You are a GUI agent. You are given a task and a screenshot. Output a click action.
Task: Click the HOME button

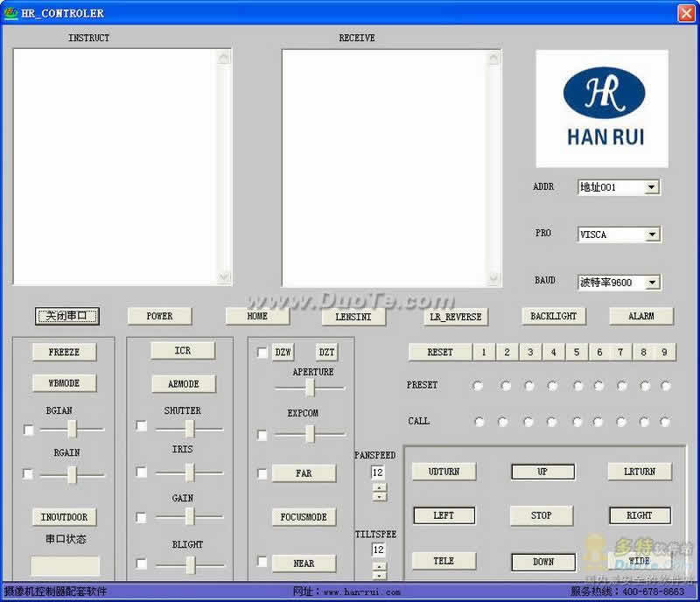click(257, 316)
